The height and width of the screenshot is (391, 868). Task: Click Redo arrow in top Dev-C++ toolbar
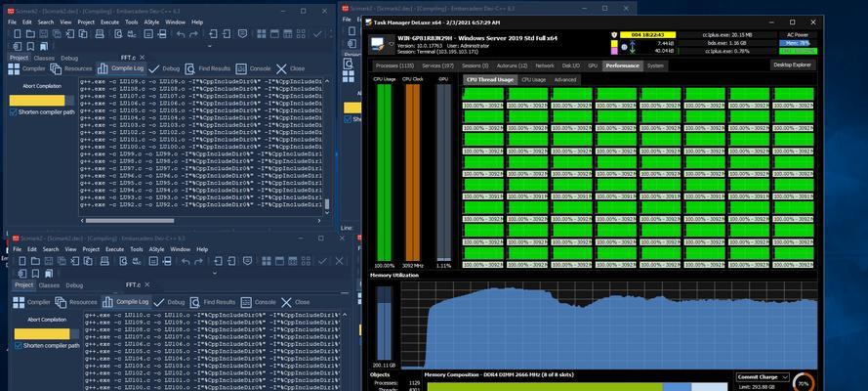tap(193, 34)
